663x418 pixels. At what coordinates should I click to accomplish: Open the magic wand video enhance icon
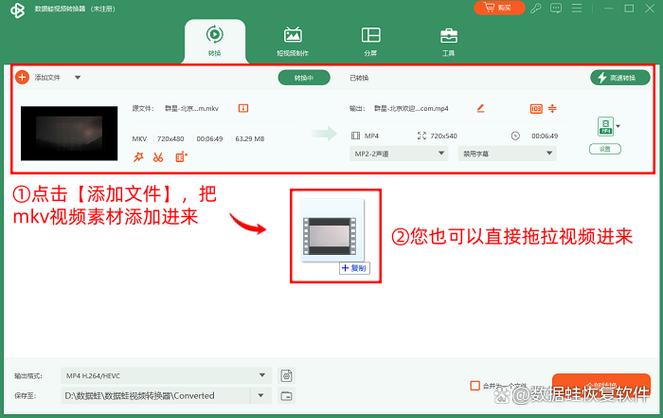tap(138, 157)
